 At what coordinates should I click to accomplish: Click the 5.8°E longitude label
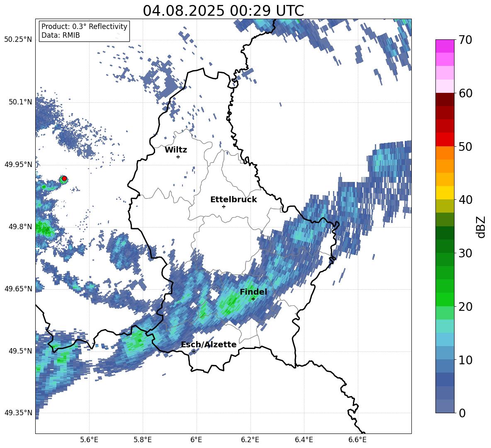point(143,440)
